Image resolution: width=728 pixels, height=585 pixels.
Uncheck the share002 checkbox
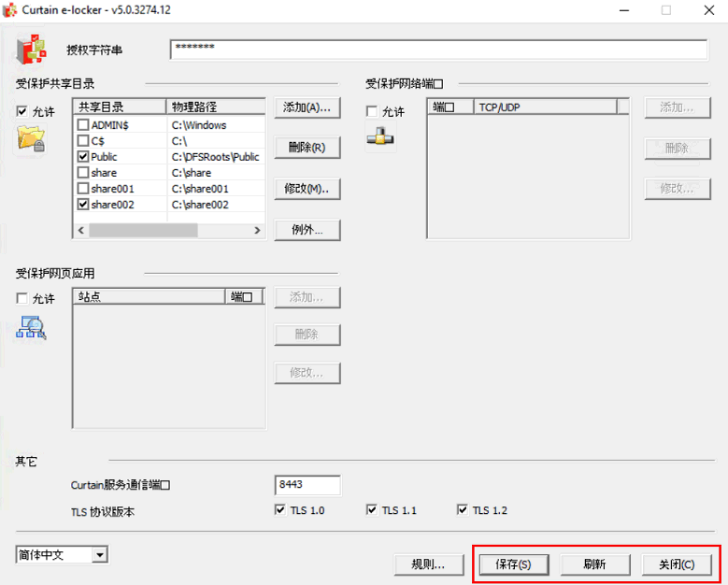83,204
